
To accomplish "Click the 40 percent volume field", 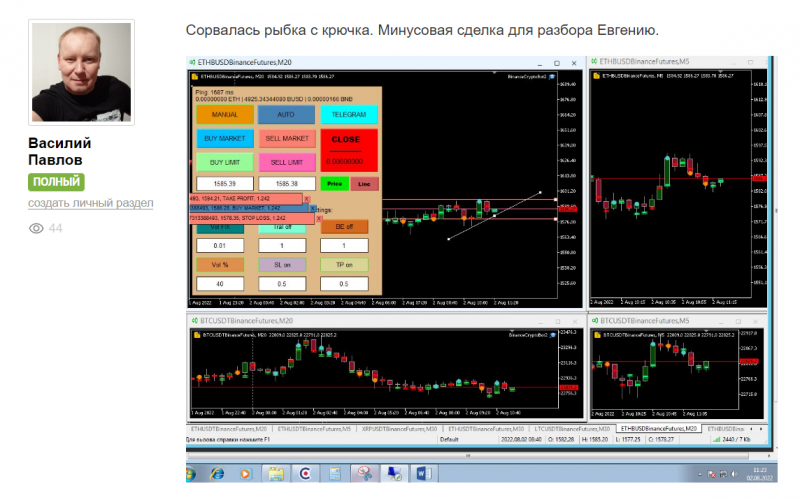I will [x=220, y=284].
